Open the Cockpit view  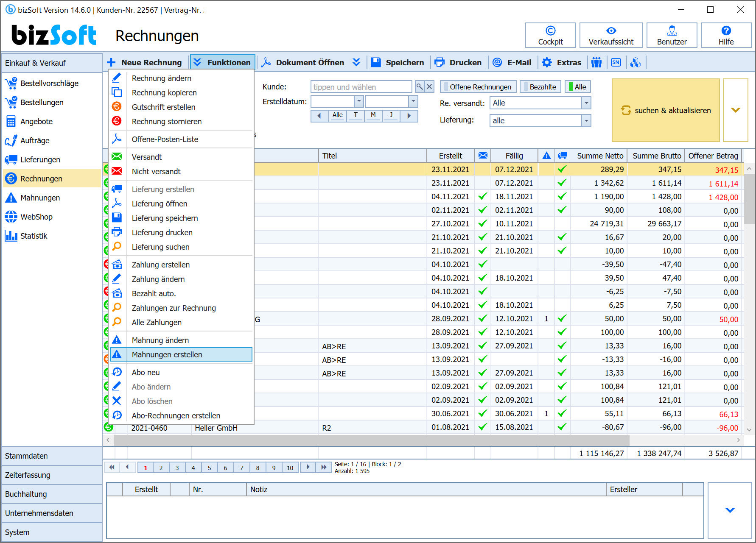click(550, 35)
